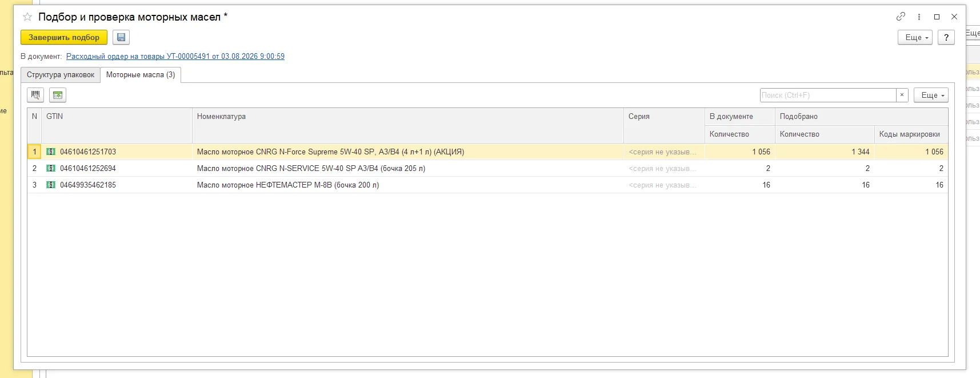Screen dimensions: 980x378
Task: Click row number 2 cell
Action: click(x=34, y=168)
